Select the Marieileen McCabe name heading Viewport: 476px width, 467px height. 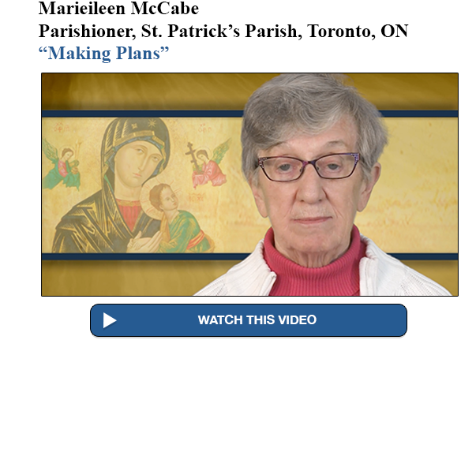point(118,9)
